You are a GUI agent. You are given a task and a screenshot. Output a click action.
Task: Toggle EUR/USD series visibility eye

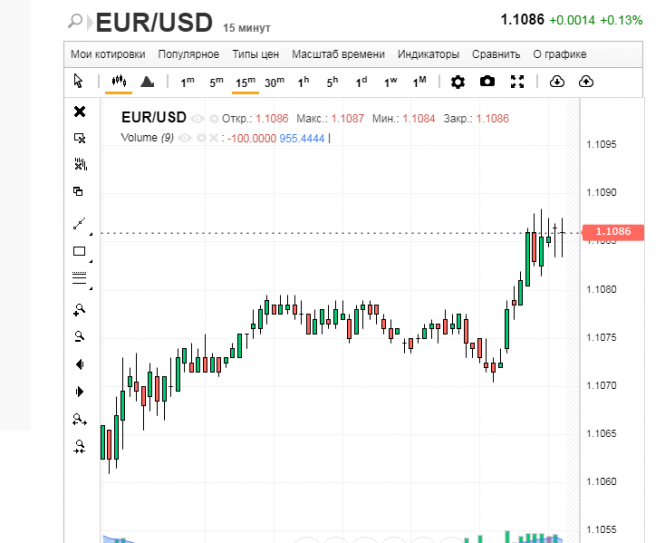(197, 118)
